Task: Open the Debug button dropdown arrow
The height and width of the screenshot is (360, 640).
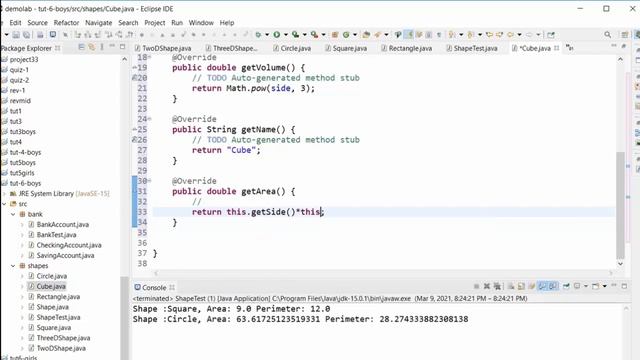Action: [267, 35]
